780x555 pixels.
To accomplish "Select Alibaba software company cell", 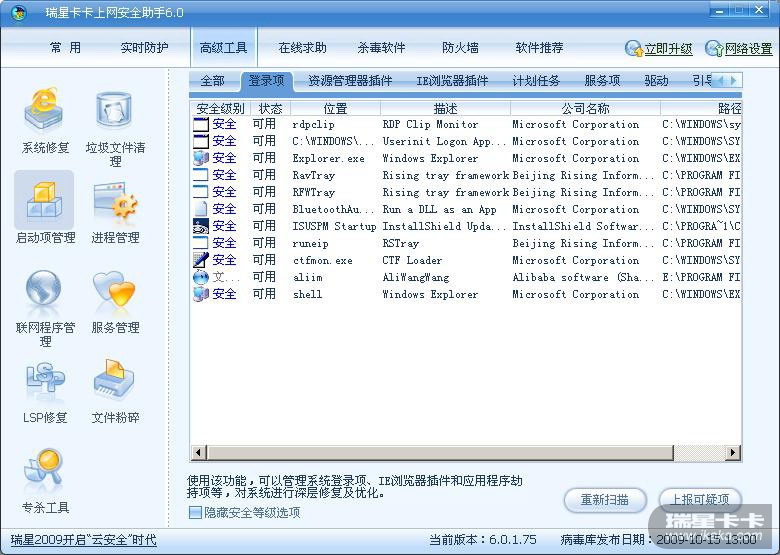I will pyautogui.click(x=583, y=278).
